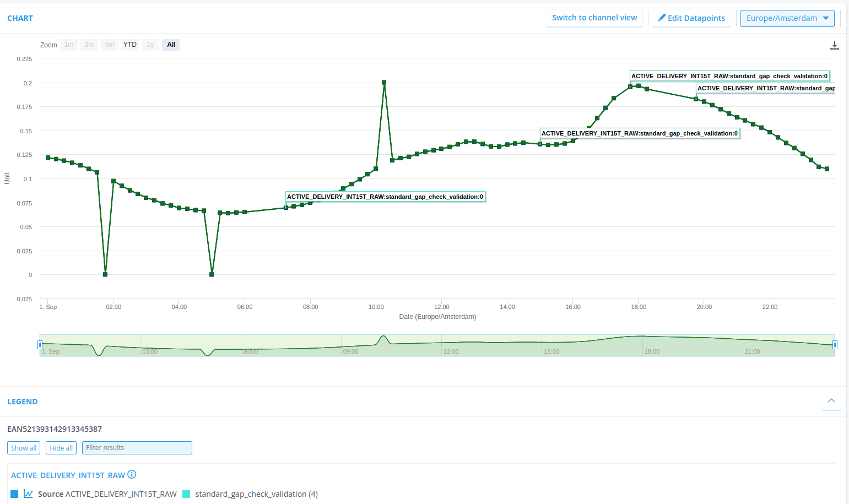Click the pencil icon on Edit Datapoints
The width and height of the screenshot is (849, 504).
pos(662,18)
